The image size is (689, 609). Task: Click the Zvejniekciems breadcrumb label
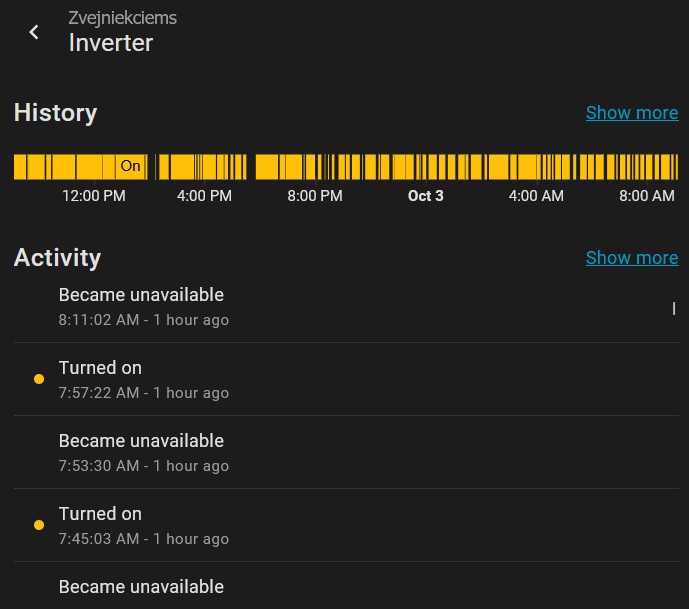tap(122, 18)
